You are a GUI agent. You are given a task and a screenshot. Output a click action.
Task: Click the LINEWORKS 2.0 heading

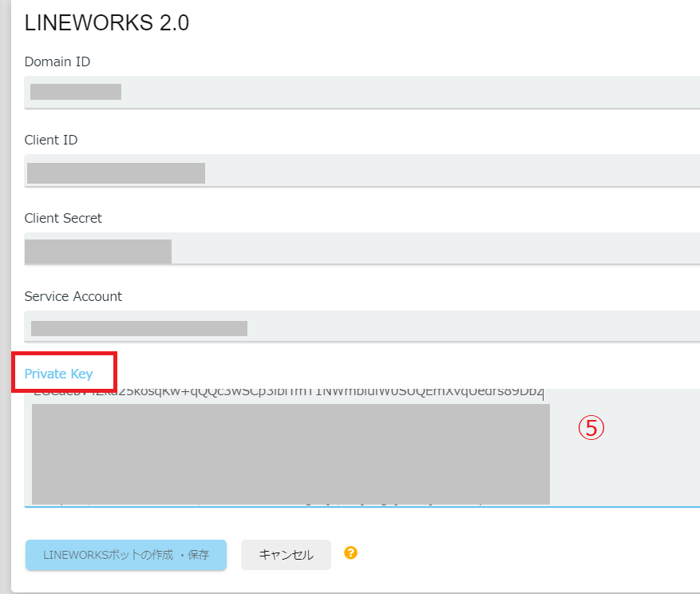click(107, 23)
